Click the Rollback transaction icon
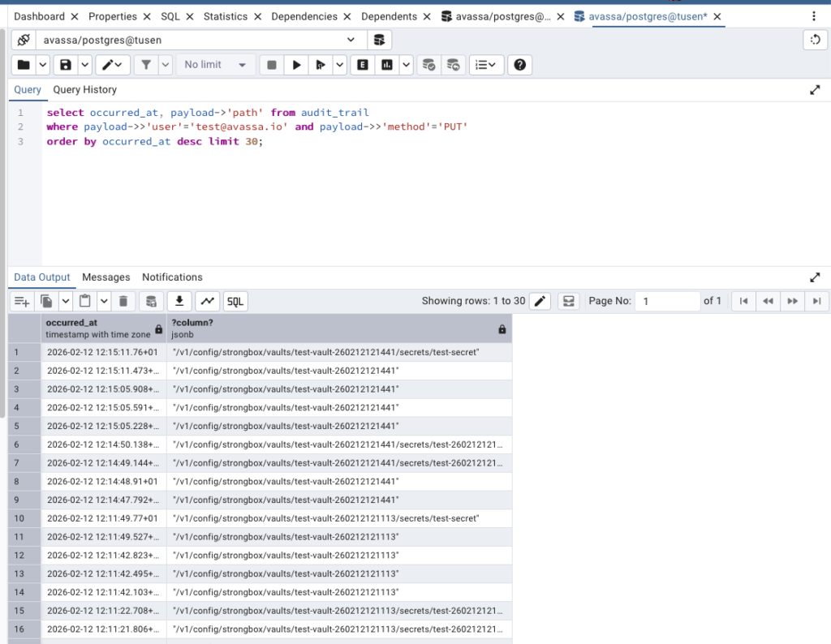Viewport: 831px width, 644px height. [453, 65]
